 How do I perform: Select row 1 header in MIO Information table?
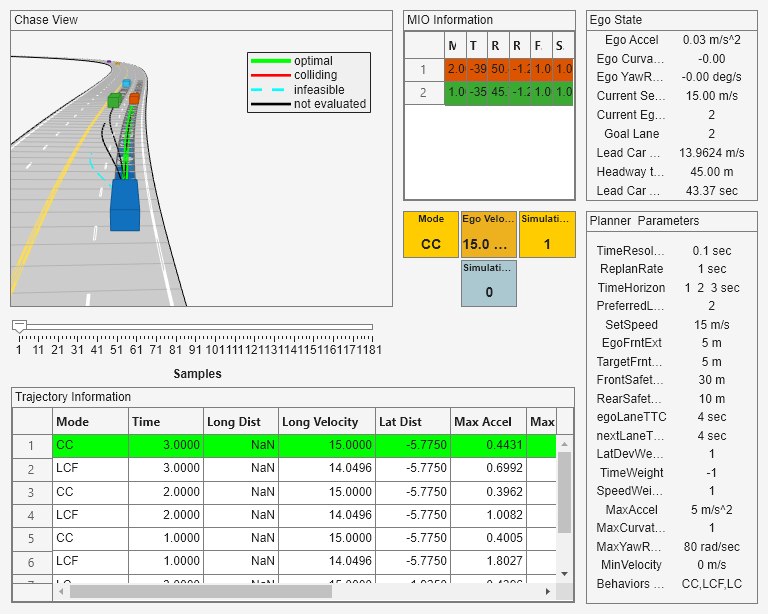(x=423, y=70)
